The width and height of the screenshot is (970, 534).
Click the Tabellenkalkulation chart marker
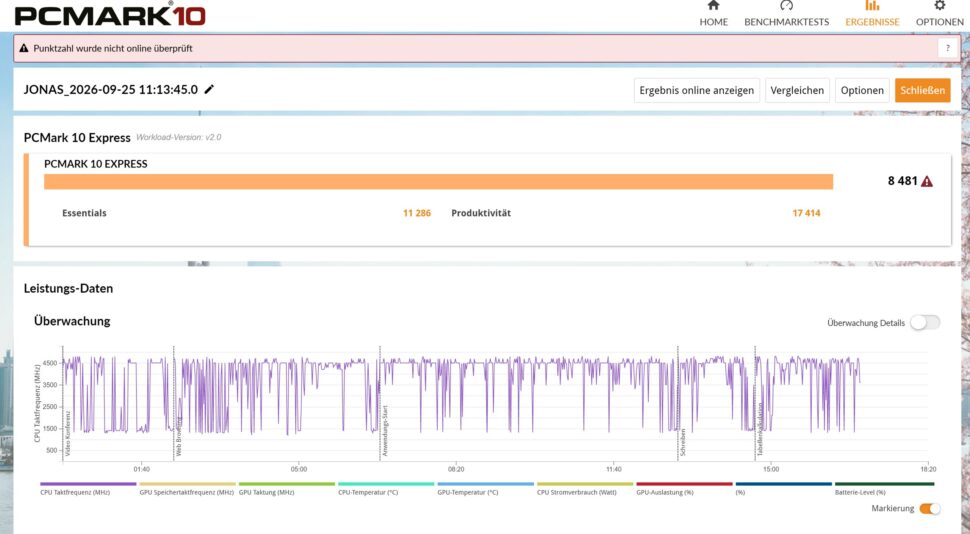coord(760,429)
